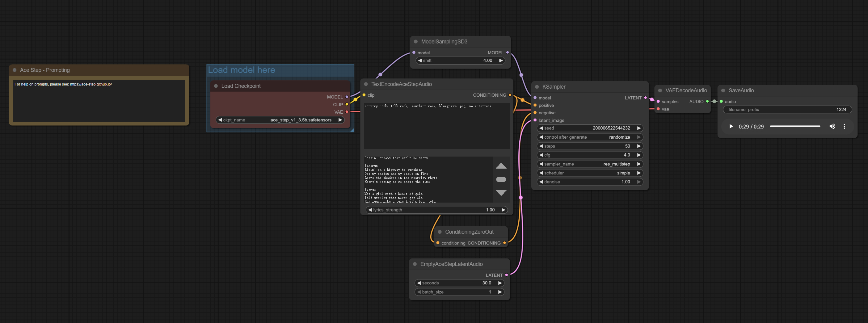Click ConditioningZeroOut conditioning input port

[438, 243]
